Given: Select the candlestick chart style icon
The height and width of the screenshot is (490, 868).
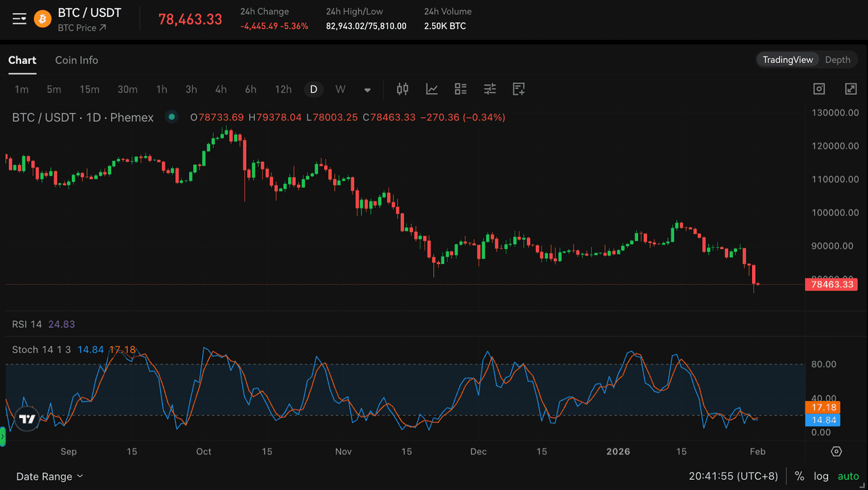Looking at the screenshot, I should 402,89.
